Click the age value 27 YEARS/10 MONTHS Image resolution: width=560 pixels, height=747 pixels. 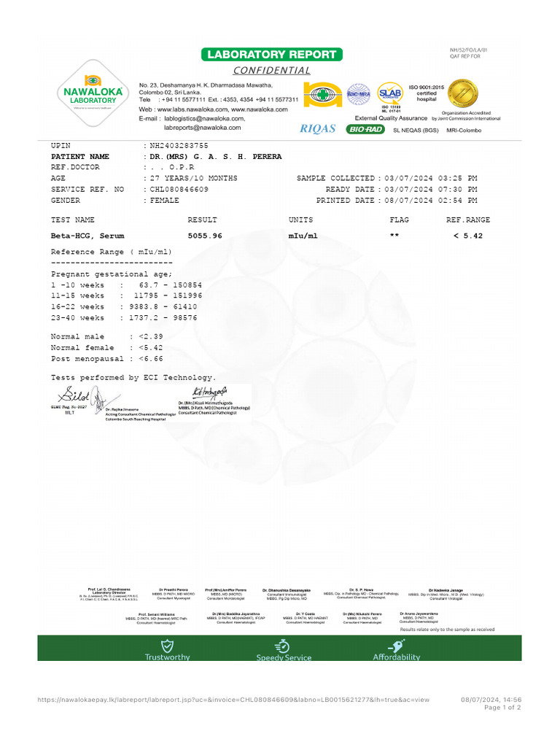[x=193, y=178]
